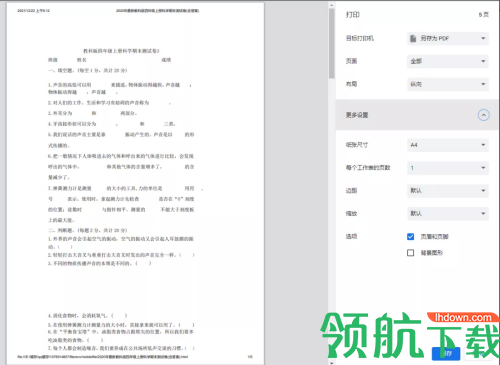Click the 缩放 label
This screenshot has width=500, height=365.
[351, 214]
